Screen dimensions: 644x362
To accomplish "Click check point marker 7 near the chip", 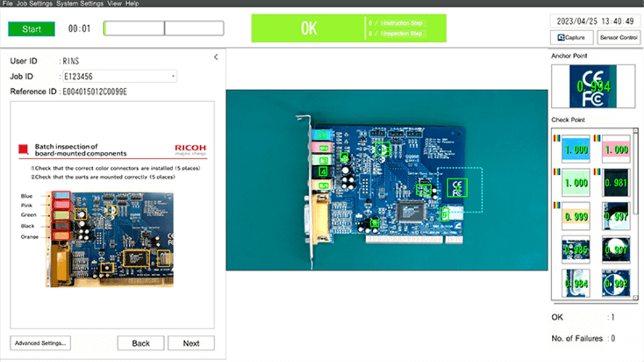I will [424, 190].
